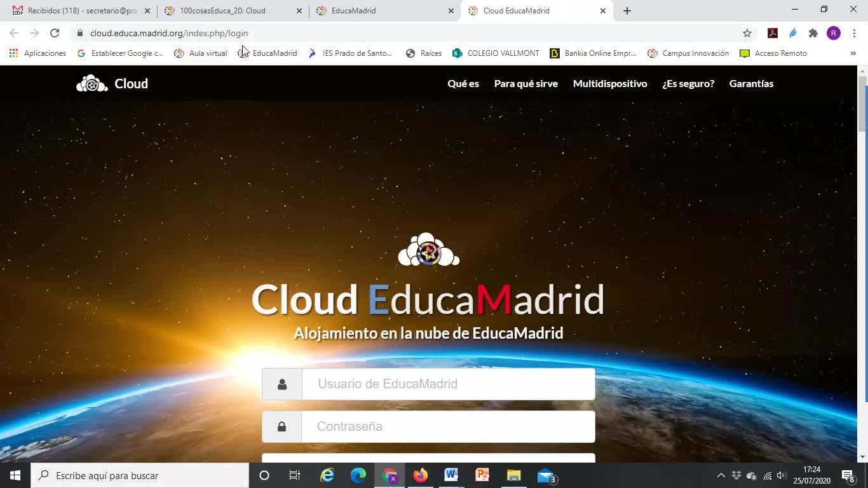Open the Adobe Acrobat extension icon
Screen dimensions: 868x488
pyautogui.click(x=773, y=33)
